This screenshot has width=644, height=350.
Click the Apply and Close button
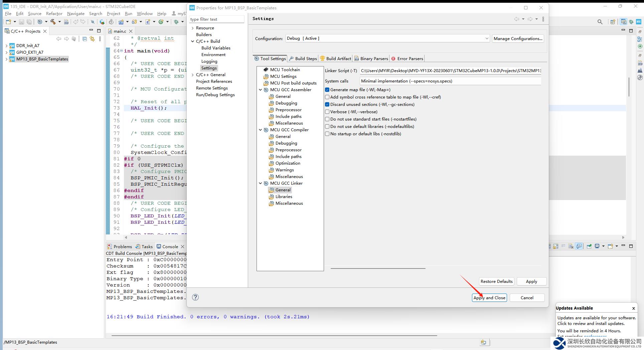(489, 298)
